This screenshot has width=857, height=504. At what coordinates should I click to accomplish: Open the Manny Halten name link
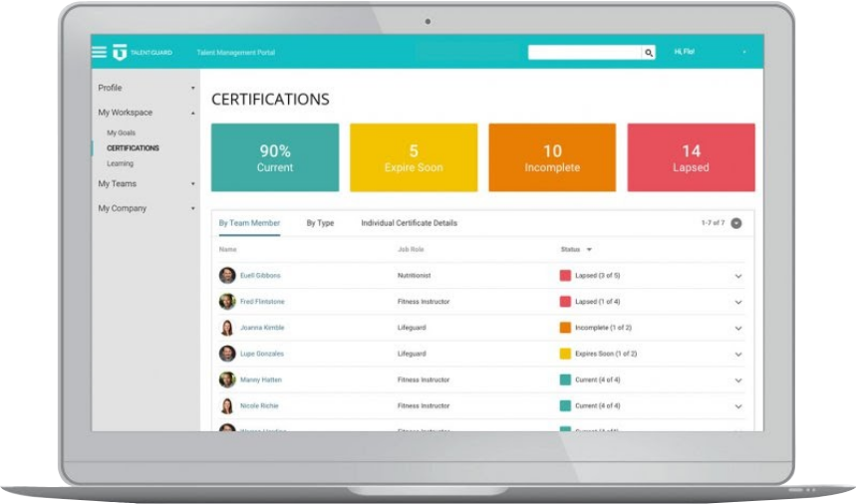pyautogui.click(x=260, y=379)
